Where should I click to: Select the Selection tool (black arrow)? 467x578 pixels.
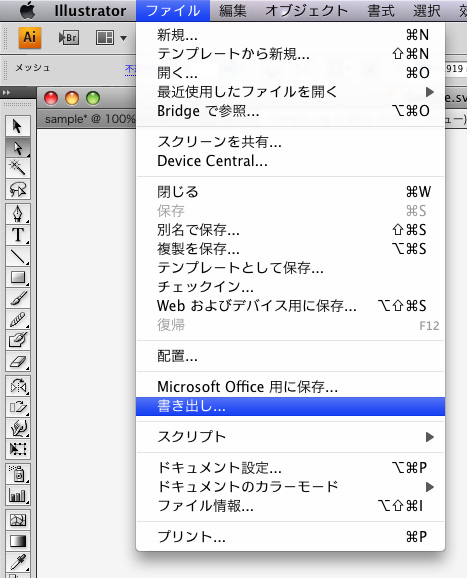17,126
